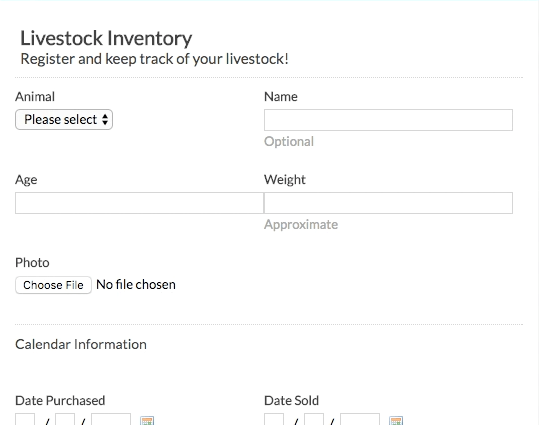Focus the Name text field
539x425 pixels.
[388, 120]
